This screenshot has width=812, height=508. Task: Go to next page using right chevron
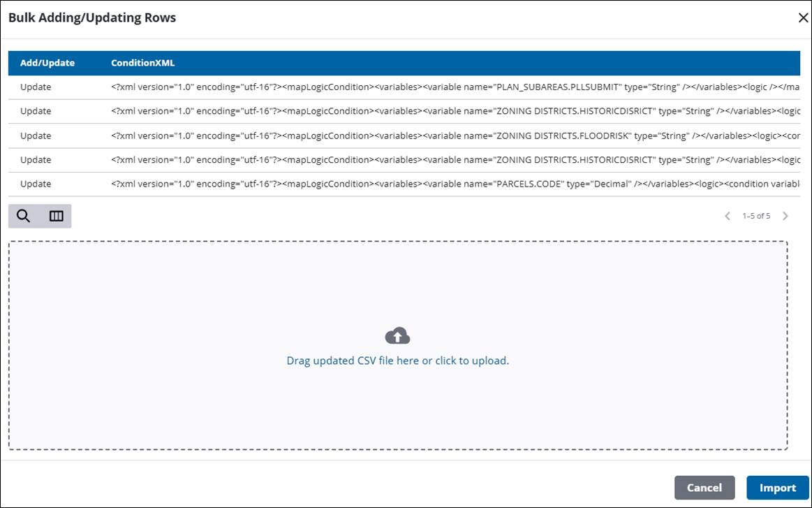[785, 216]
